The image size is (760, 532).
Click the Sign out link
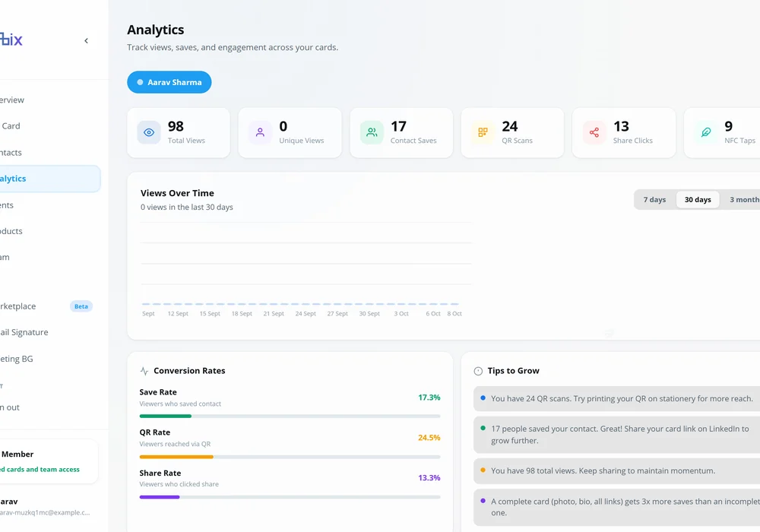[10, 407]
